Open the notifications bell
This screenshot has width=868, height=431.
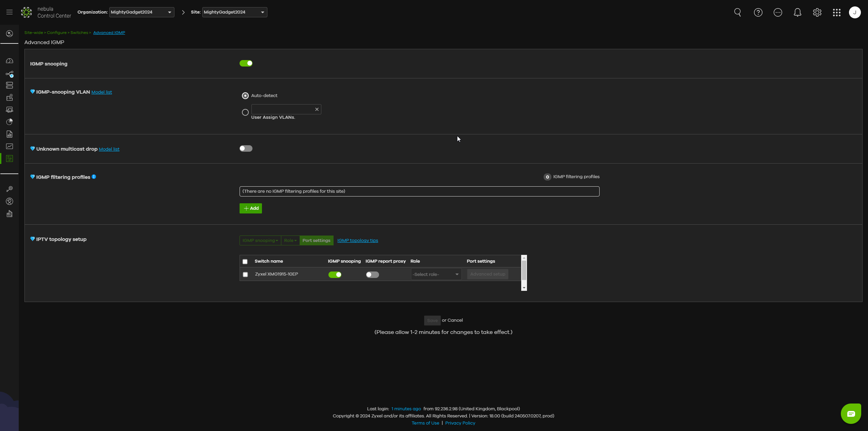tap(797, 13)
